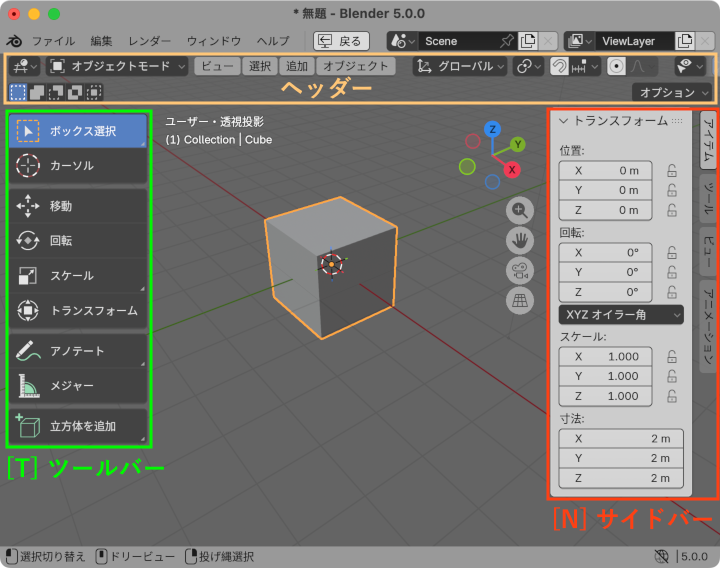Toggle the lock for 位置 X
Viewport: 720px width, 568px height.
[x=673, y=171]
